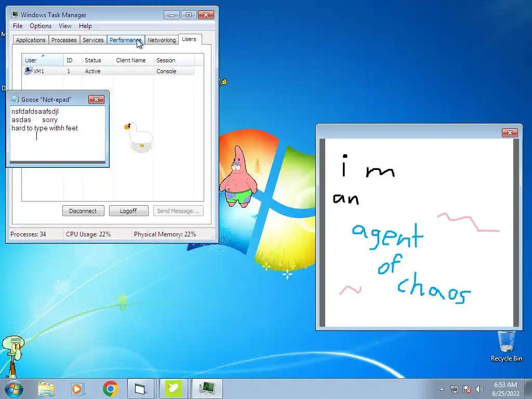Viewport: 532px width, 399px height.
Task: Open the Action Center flag icon
Action: [x=467, y=389]
